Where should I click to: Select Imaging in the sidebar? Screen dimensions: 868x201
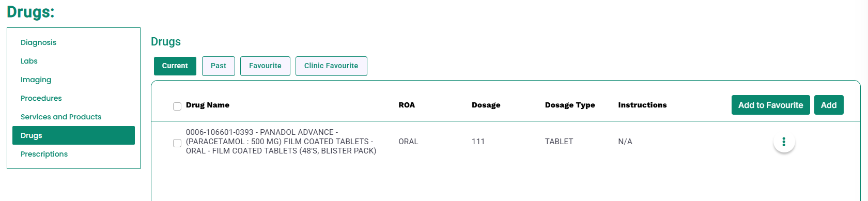click(x=36, y=80)
